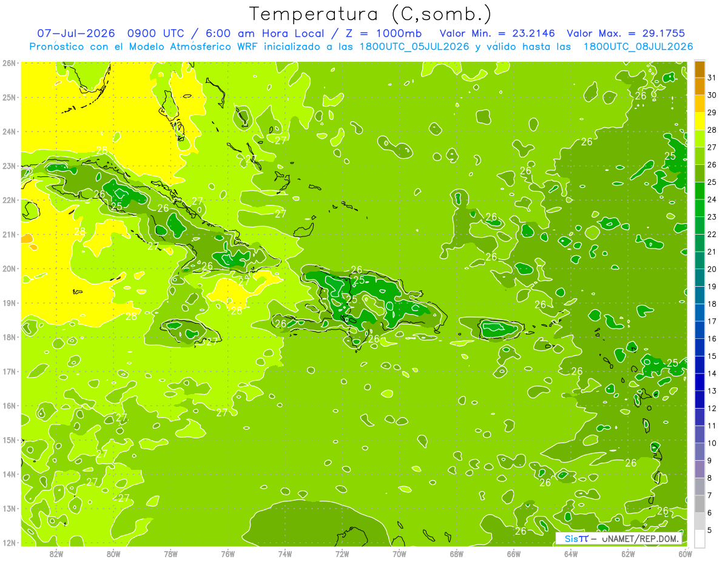Click '6:00 am Hora Local' text
728x562 pixels.
click(x=265, y=33)
